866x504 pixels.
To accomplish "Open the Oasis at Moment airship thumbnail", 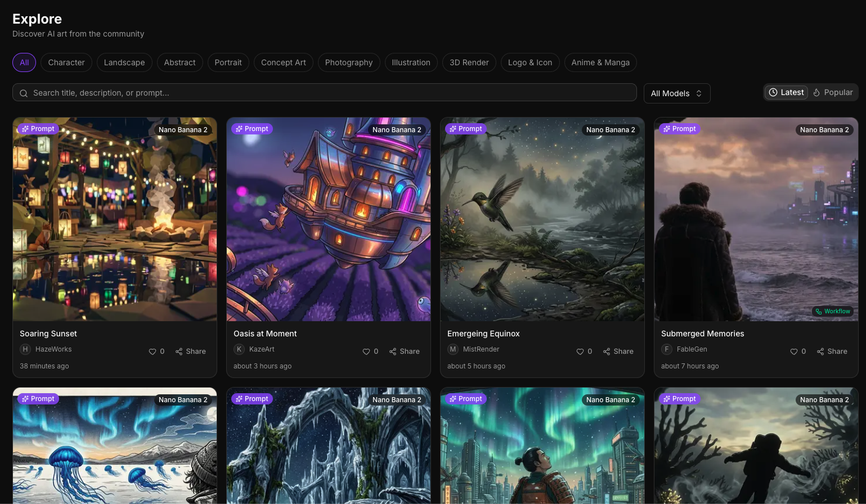I will point(329,219).
